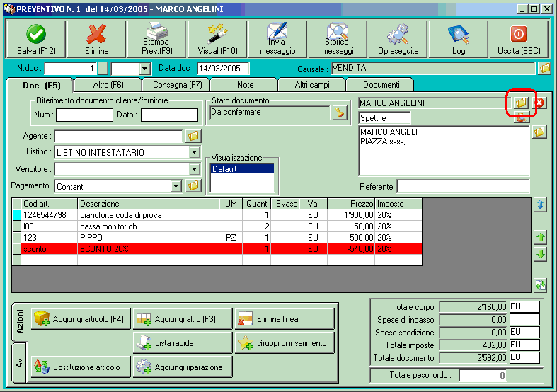Viewport: 557px width, 392px height.
Task: Select row cassa monitor db
Action: click(x=217, y=226)
